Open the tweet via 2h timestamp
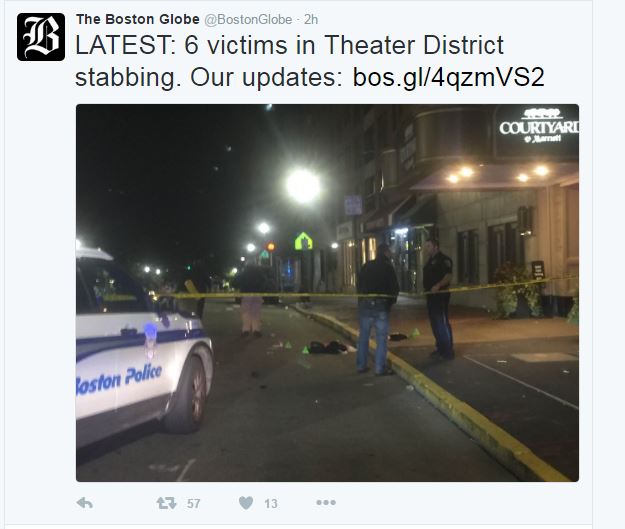The image size is (625, 529). coord(311,20)
